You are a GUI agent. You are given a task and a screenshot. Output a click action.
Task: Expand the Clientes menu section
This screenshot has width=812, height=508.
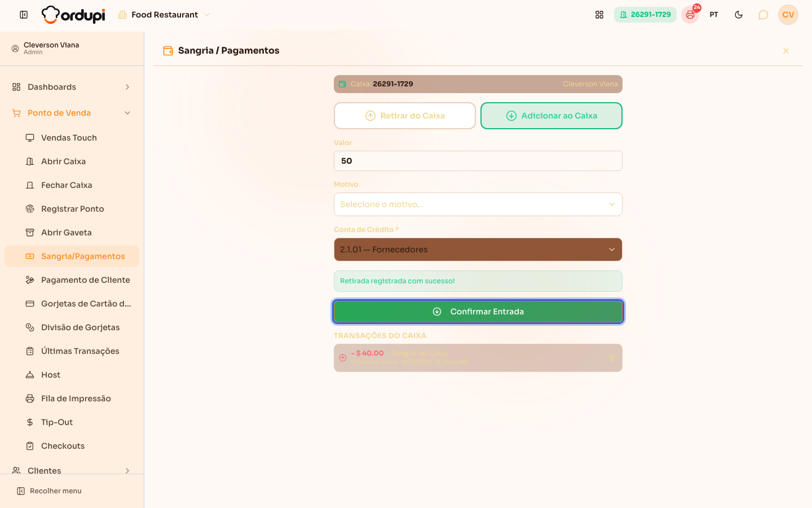[72, 470]
